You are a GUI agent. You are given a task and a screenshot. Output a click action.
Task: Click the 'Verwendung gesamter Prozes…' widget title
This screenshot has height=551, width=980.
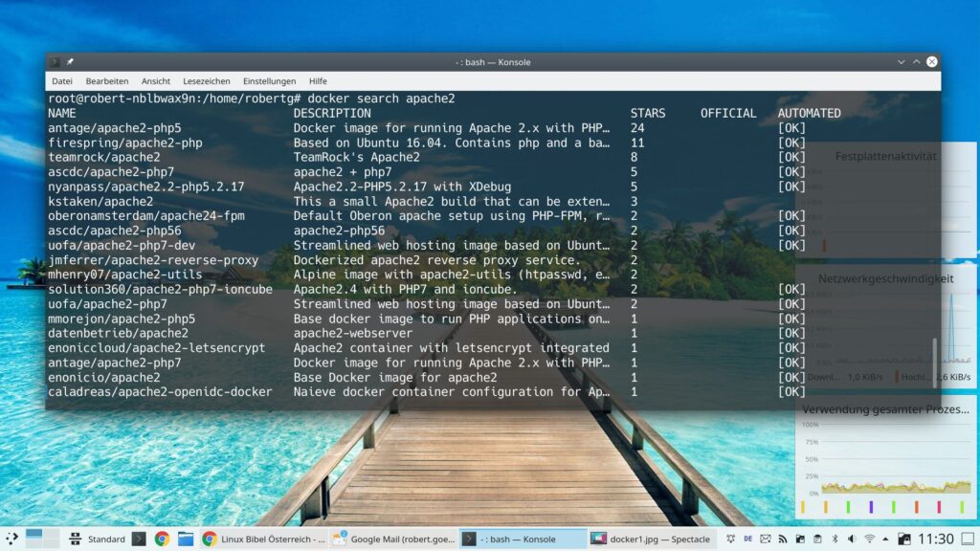click(x=885, y=409)
